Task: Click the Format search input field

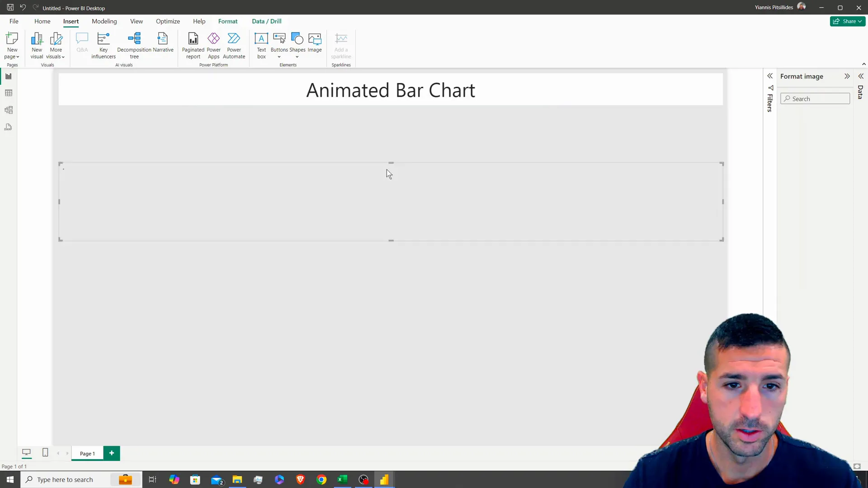Action: coord(815,99)
